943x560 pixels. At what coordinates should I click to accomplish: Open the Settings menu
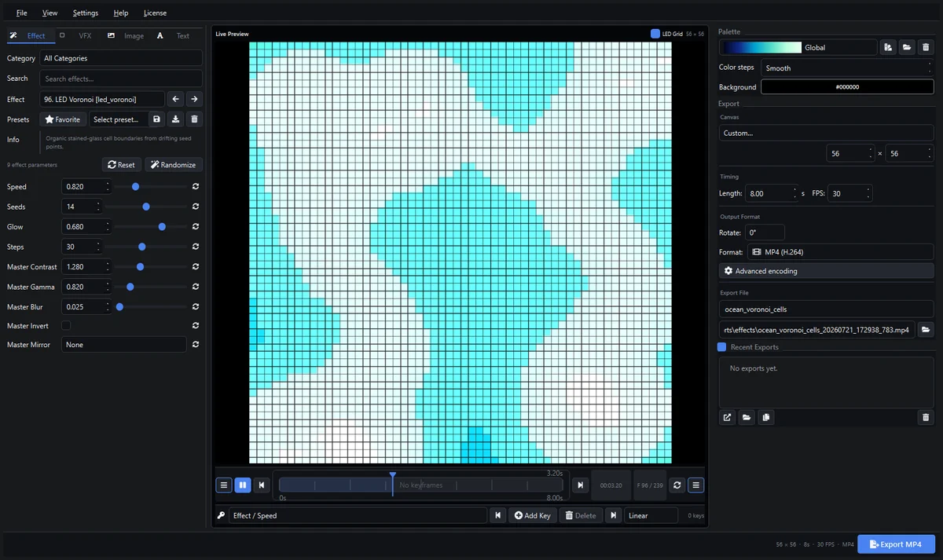(x=86, y=13)
